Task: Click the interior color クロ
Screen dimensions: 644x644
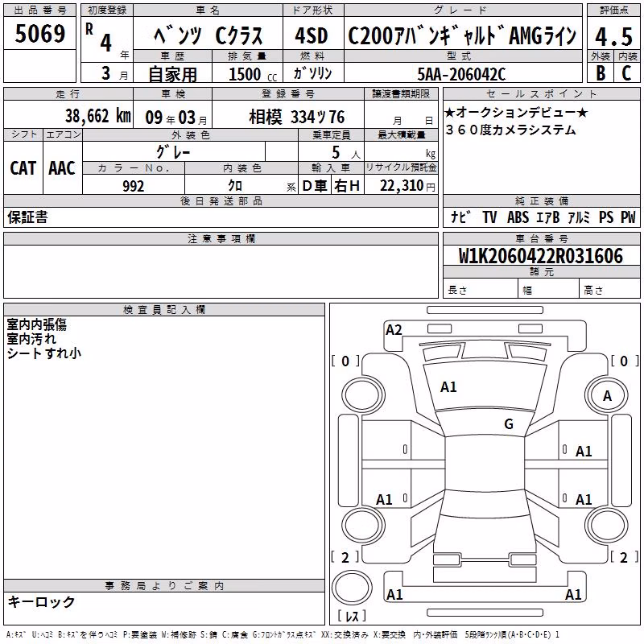Action: pyautogui.click(x=235, y=186)
